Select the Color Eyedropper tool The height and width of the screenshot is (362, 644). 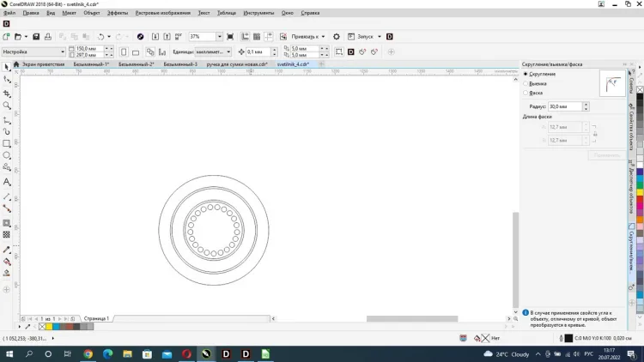pos(7,250)
